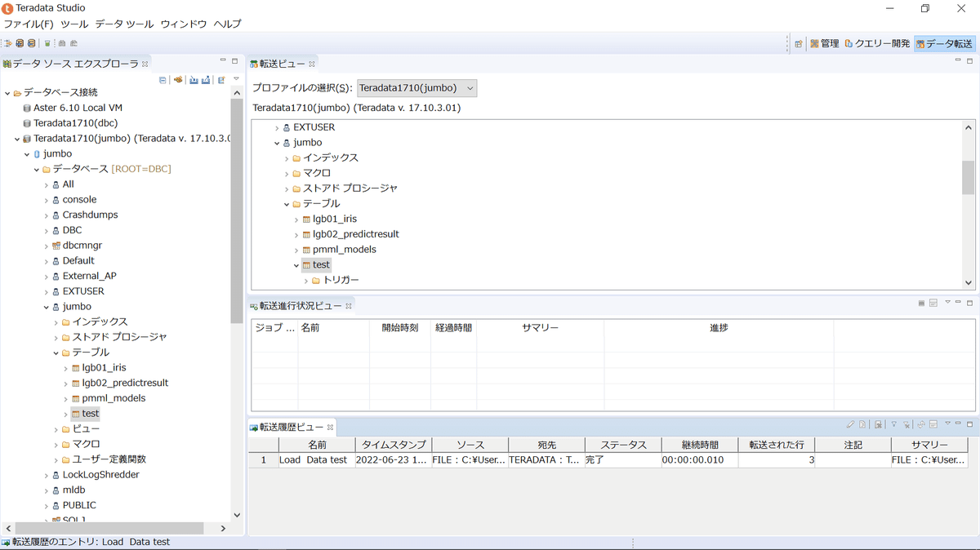Click the Open Perspective icon beside 管理
The width and height of the screenshot is (980, 550).
pos(799,44)
